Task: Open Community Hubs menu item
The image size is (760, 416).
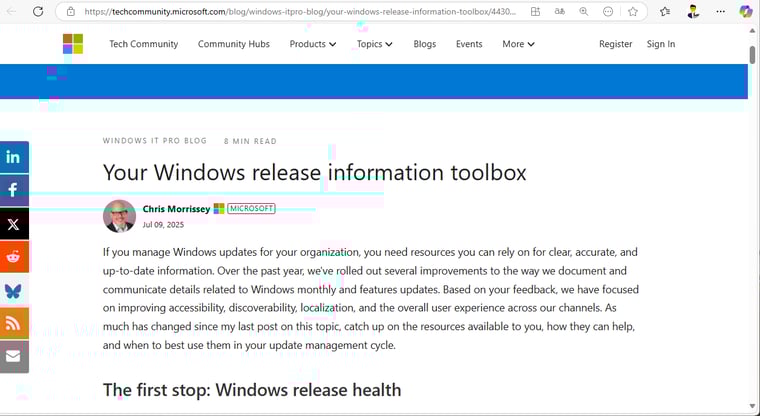Action: click(234, 44)
